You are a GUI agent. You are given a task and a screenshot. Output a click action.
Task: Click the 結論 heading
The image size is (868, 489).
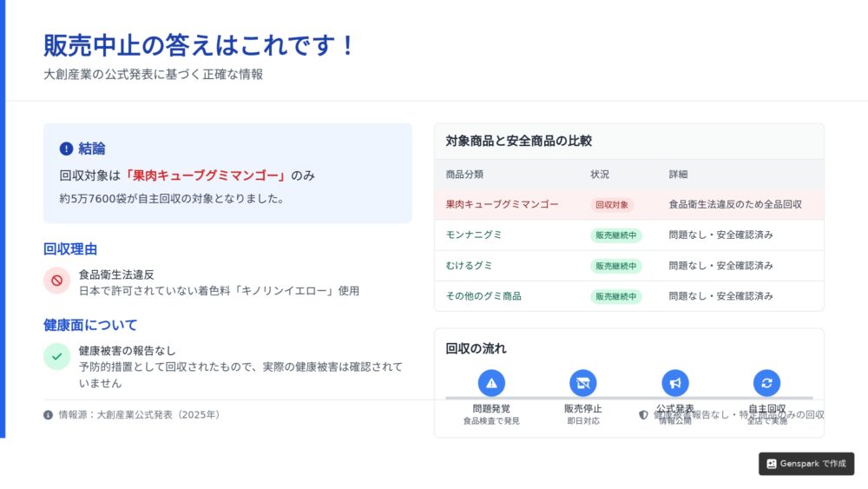click(x=92, y=149)
